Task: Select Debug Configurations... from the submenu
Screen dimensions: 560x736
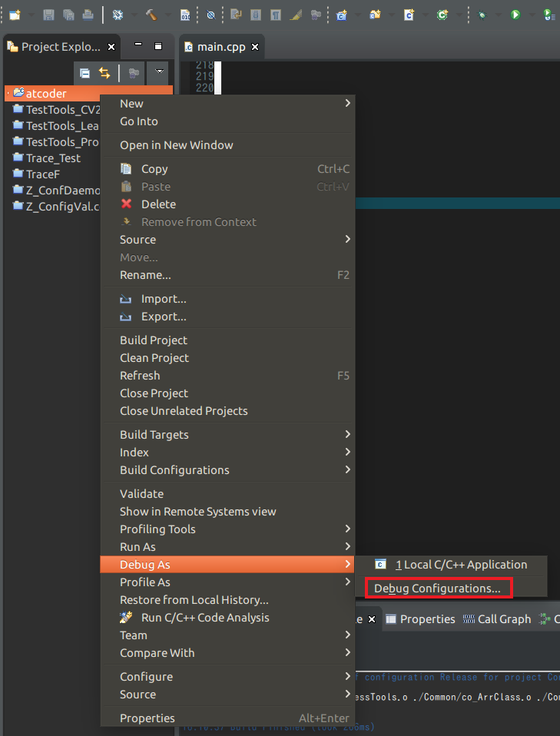Action: pos(438,588)
